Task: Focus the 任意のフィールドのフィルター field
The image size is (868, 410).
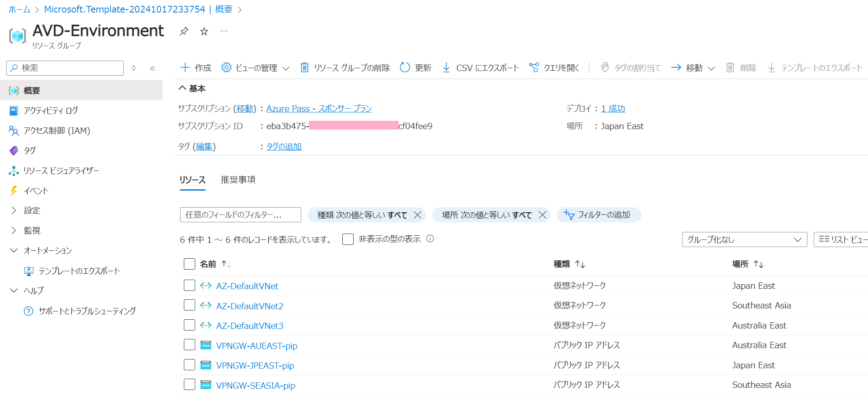Action: point(241,215)
